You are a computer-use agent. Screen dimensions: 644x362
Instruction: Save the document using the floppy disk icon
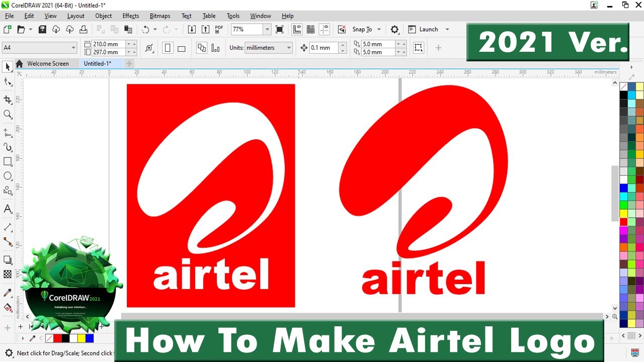(x=42, y=29)
